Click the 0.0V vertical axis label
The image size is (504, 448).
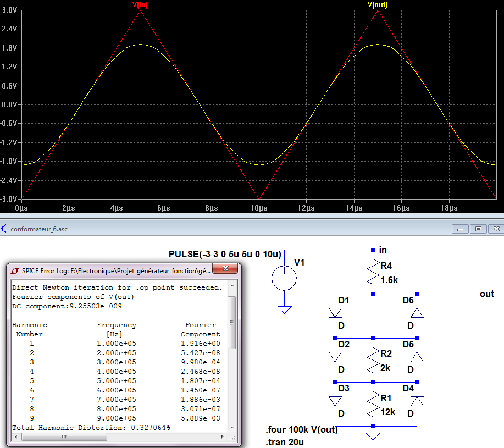coord(9,104)
